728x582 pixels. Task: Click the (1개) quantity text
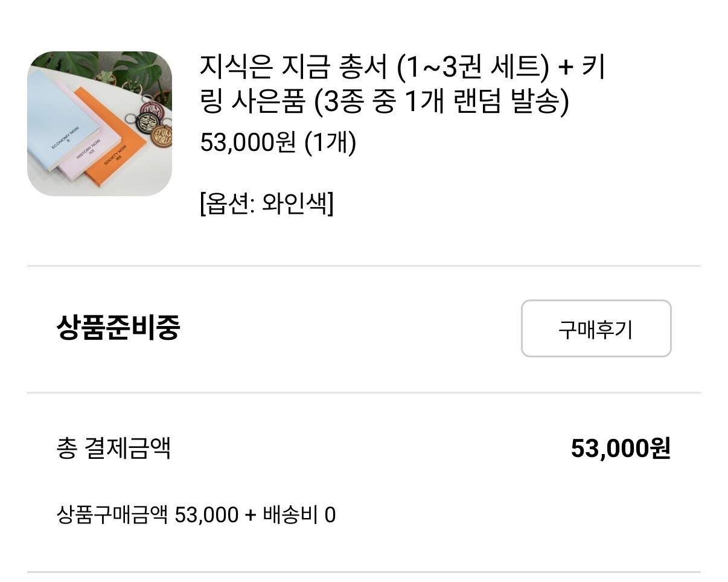tap(330, 143)
